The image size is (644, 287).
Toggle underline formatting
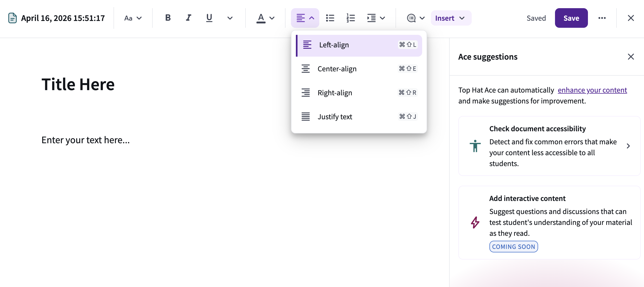[x=209, y=18]
